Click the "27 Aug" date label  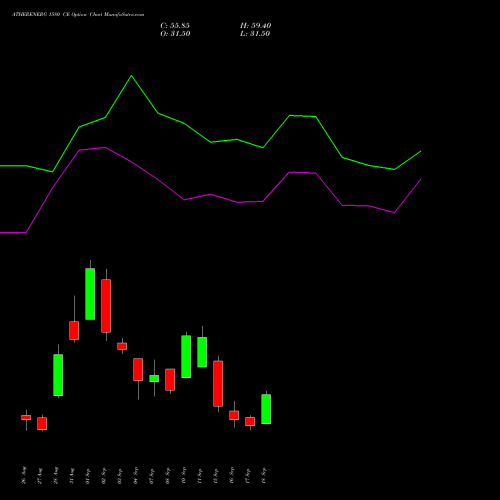click(x=40, y=475)
